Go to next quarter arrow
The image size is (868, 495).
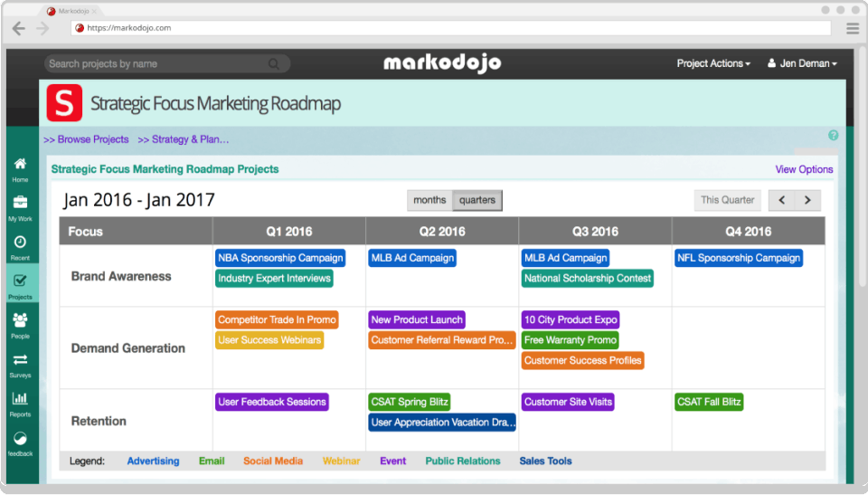point(807,200)
